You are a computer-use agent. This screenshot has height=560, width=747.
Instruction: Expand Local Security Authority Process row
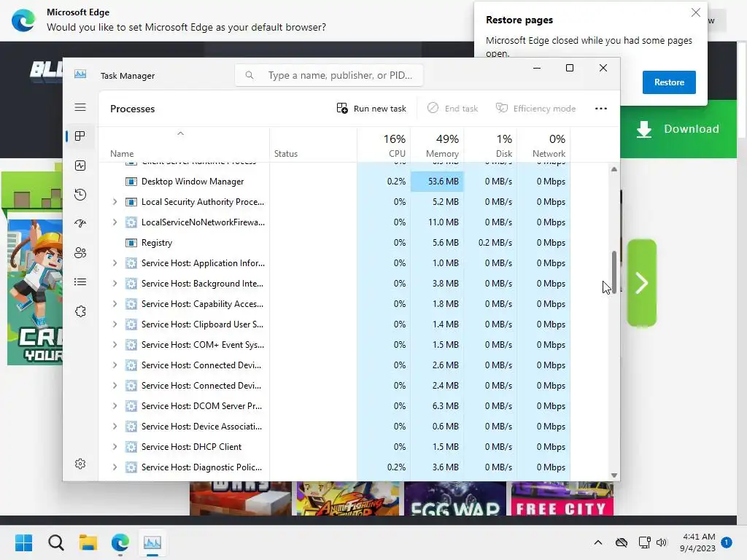click(x=115, y=202)
